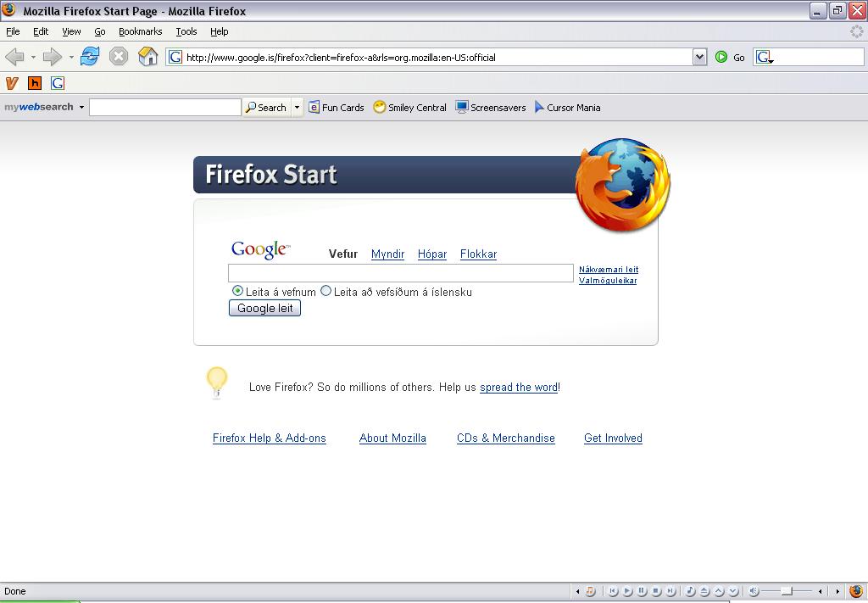Open the search engine selector dropdown
Image resolution: width=868 pixels, height=603 pixels.
765,57
